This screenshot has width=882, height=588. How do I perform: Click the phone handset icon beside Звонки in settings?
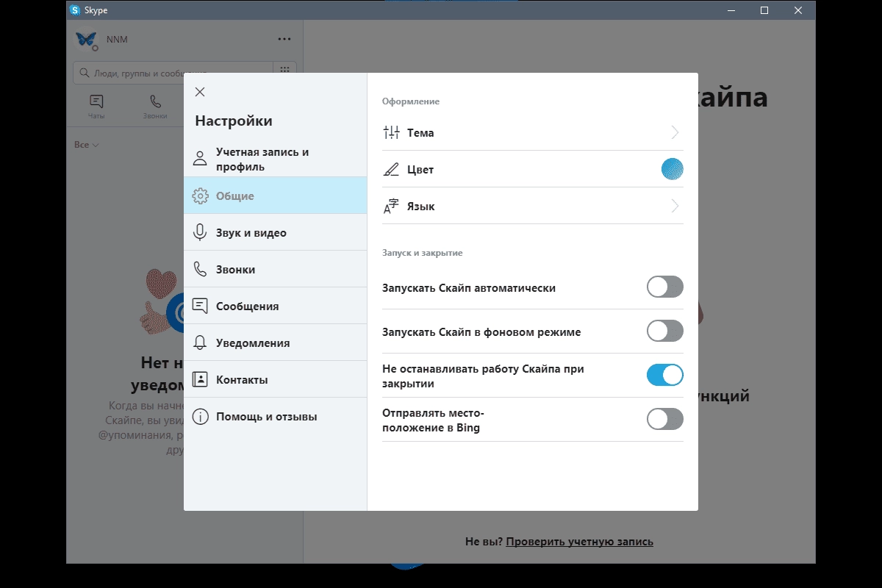(199, 269)
